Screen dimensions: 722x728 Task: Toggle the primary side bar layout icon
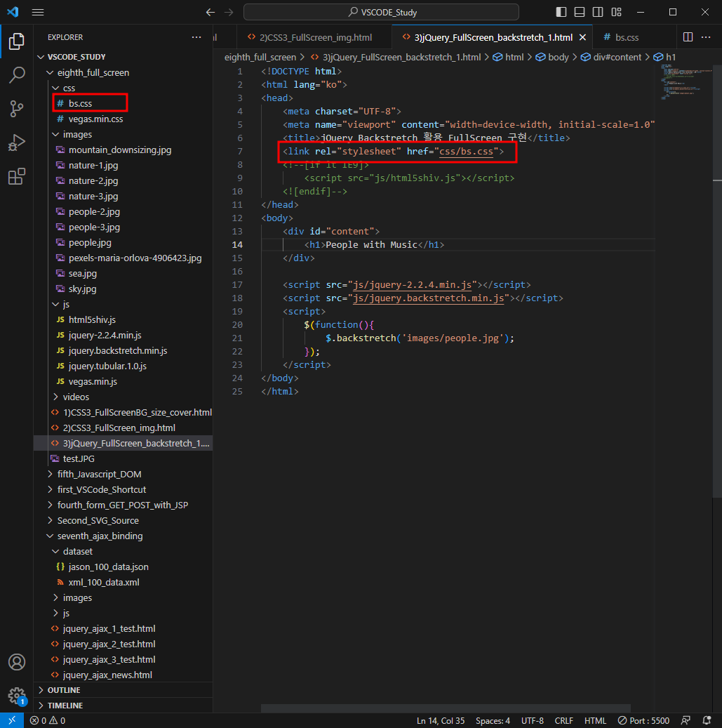point(561,12)
